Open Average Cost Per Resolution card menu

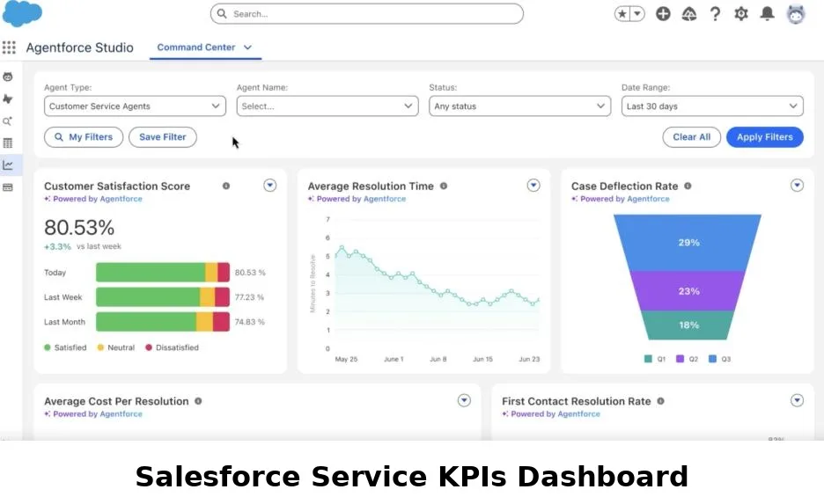coord(464,400)
